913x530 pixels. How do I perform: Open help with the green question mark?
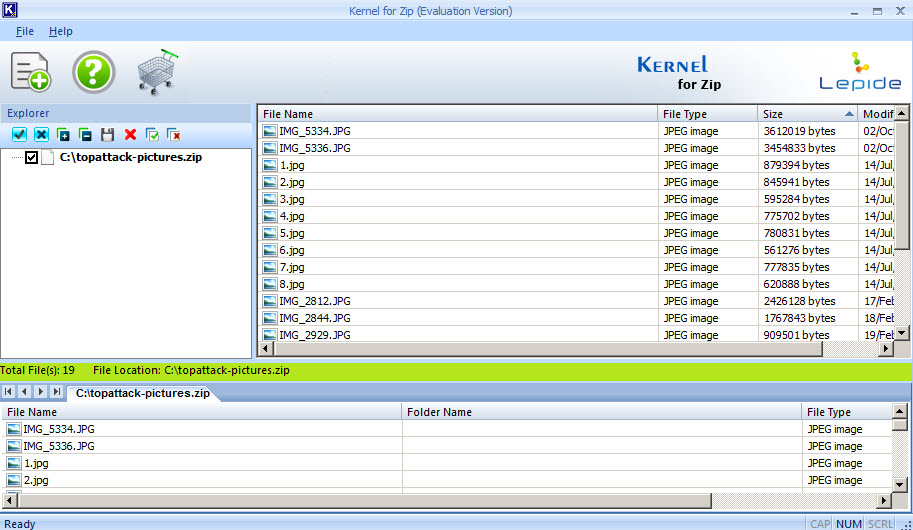pyautogui.click(x=93, y=72)
